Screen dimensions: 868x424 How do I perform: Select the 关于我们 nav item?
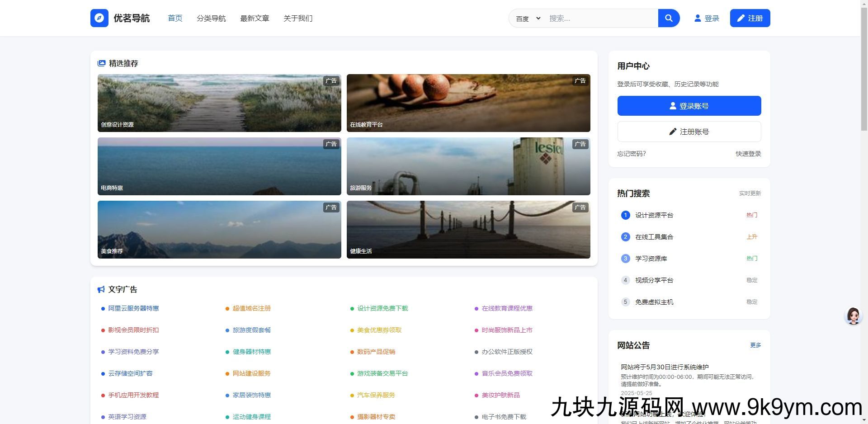(298, 19)
